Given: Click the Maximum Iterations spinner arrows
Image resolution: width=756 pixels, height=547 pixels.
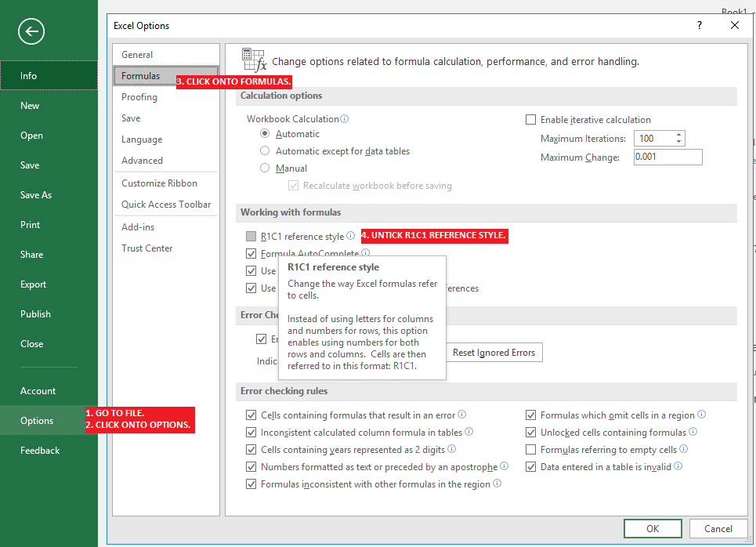Looking at the screenshot, I should pos(678,139).
